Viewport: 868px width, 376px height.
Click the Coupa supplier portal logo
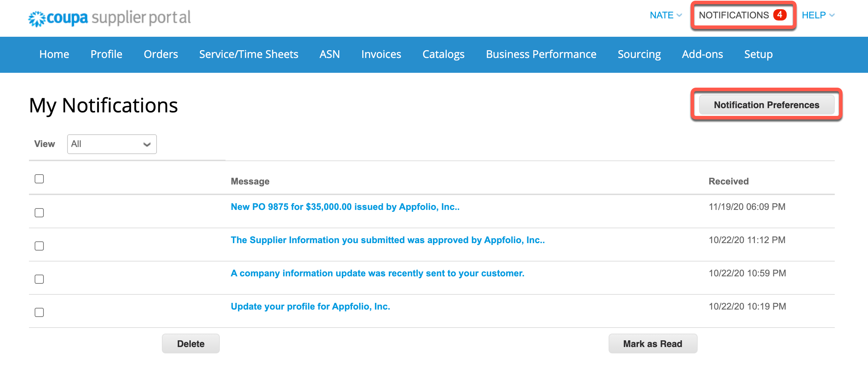(x=110, y=18)
